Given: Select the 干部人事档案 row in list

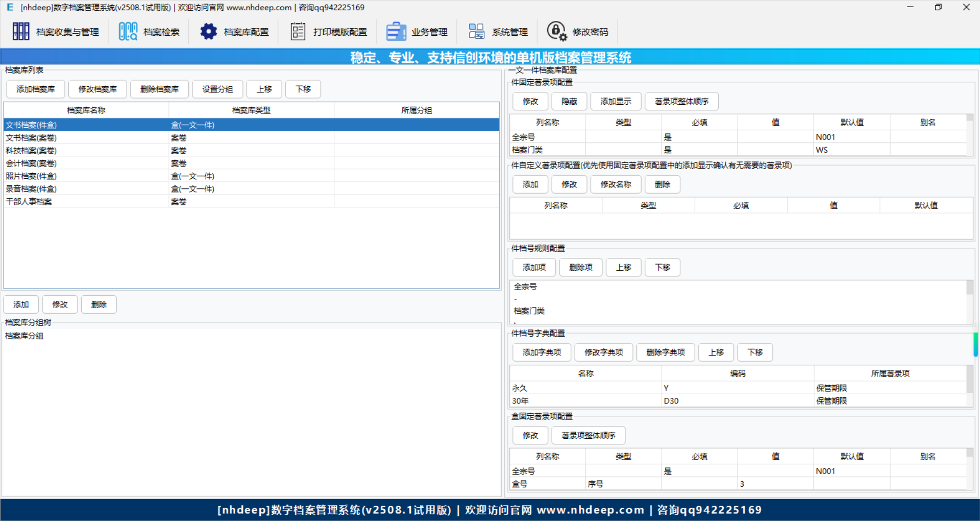Looking at the screenshot, I should click(29, 202).
